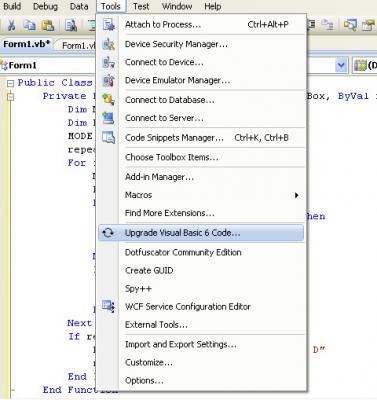
Task: Click the 'MODE' code line
Action: 80,136
